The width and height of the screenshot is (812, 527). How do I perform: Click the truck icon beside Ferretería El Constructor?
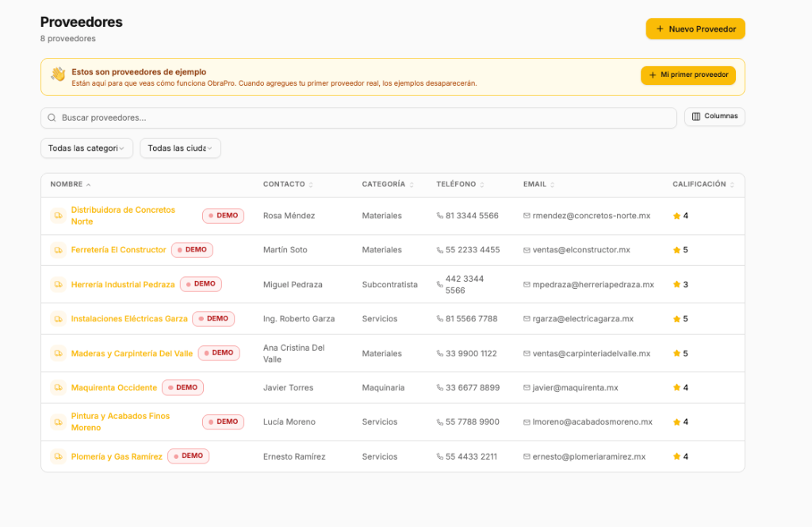coord(58,250)
